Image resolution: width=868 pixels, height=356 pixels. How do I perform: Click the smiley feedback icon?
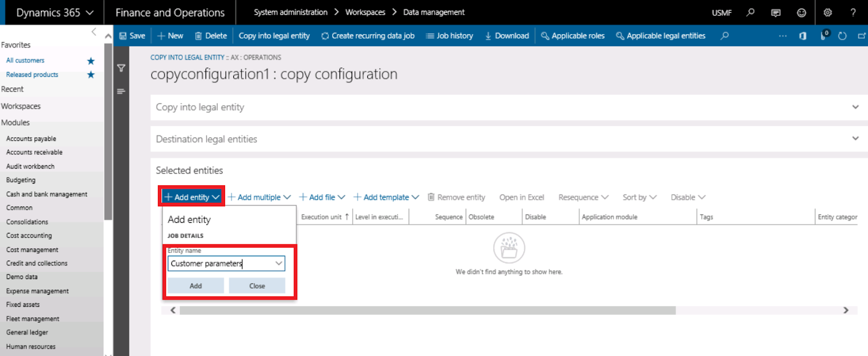pyautogui.click(x=801, y=12)
